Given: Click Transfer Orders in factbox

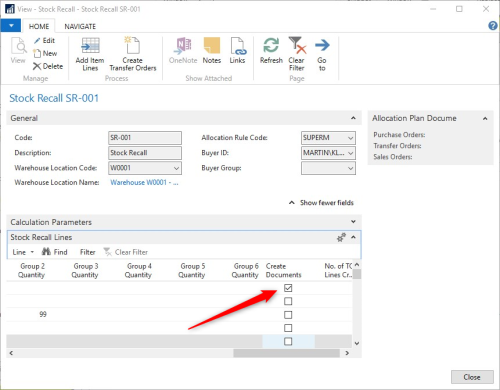Looking at the screenshot, I should (x=397, y=146).
